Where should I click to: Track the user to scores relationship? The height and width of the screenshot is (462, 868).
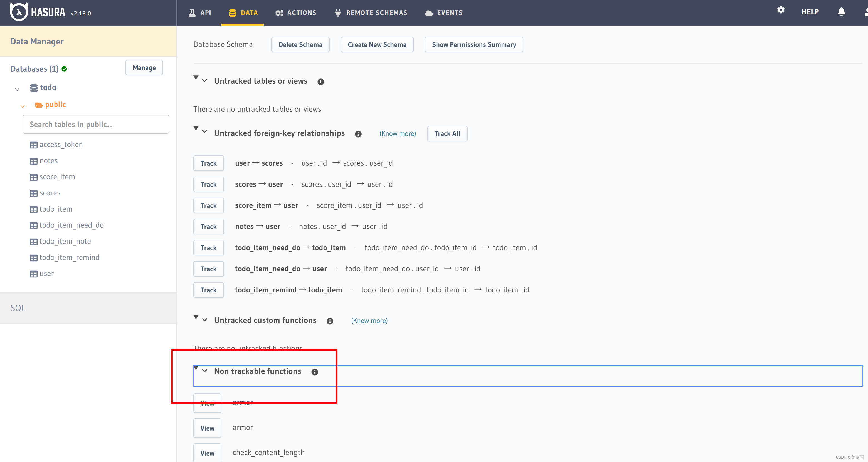pos(208,163)
